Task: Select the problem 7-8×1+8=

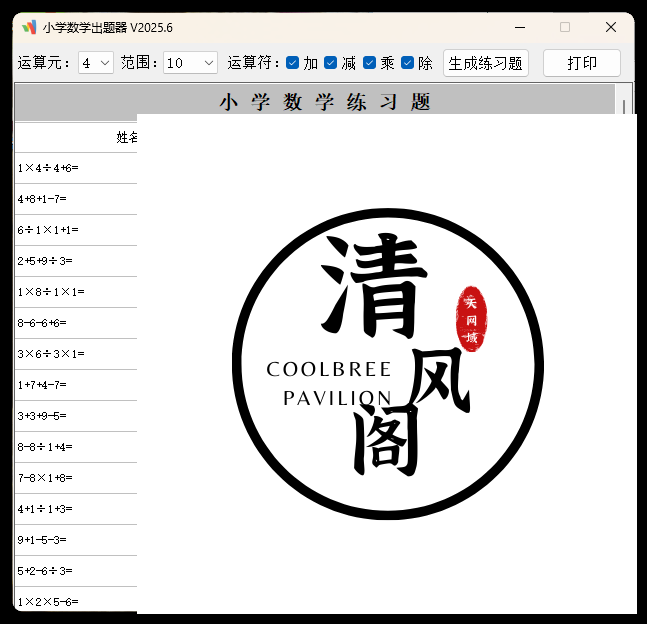Action: [45, 478]
